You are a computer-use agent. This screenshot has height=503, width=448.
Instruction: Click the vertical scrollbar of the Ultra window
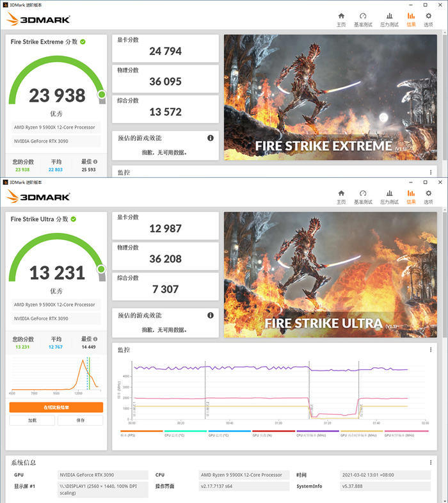coord(445,275)
